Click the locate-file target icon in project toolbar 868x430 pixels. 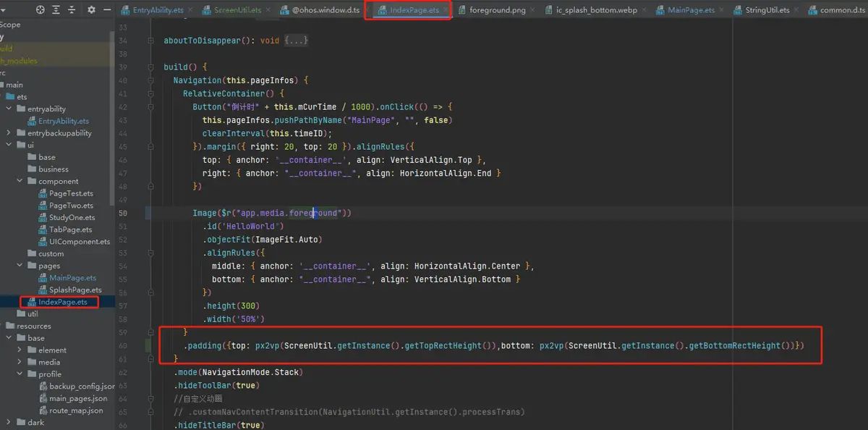pyautogui.click(x=41, y=9)
